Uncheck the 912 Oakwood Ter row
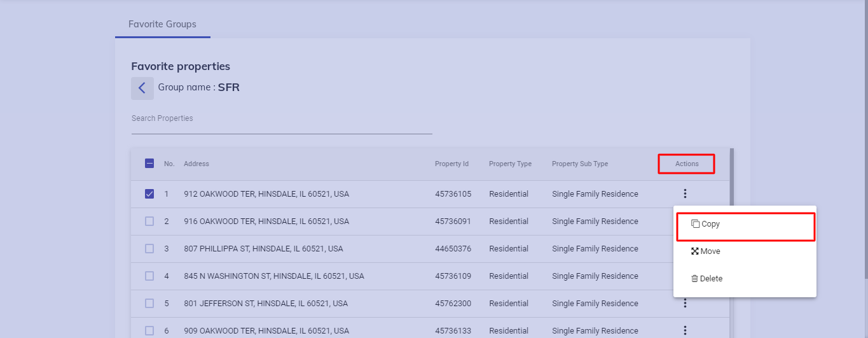Viewport: 868px width, 338px height. point(149,194)
